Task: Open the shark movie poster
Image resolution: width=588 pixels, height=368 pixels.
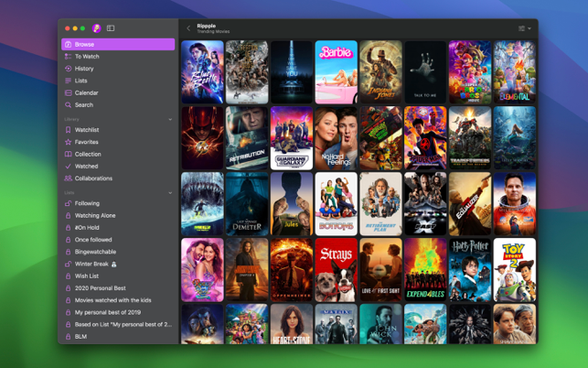Action: tap(202, 204)
